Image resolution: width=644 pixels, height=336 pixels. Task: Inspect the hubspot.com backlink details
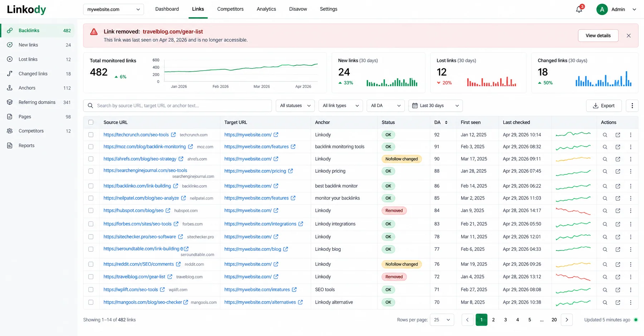tap(605, 211)
